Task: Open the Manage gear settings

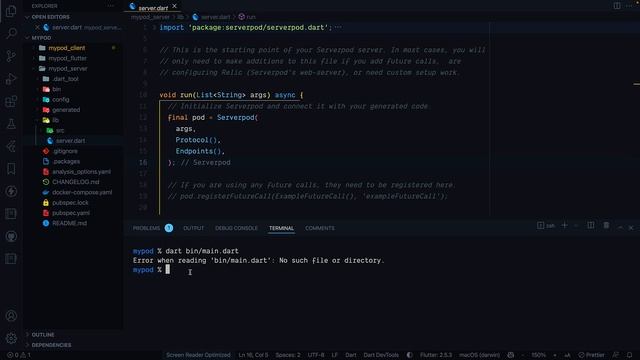Action: coord(11,338)
